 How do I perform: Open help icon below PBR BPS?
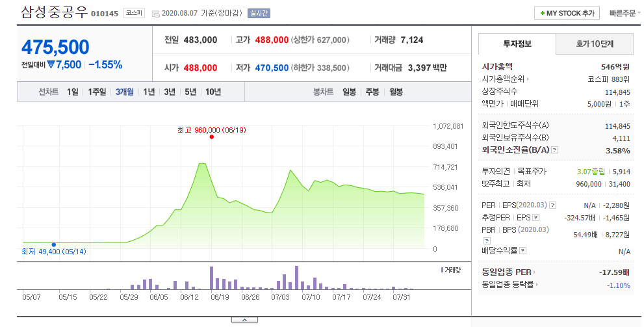(x=487, y=241)
